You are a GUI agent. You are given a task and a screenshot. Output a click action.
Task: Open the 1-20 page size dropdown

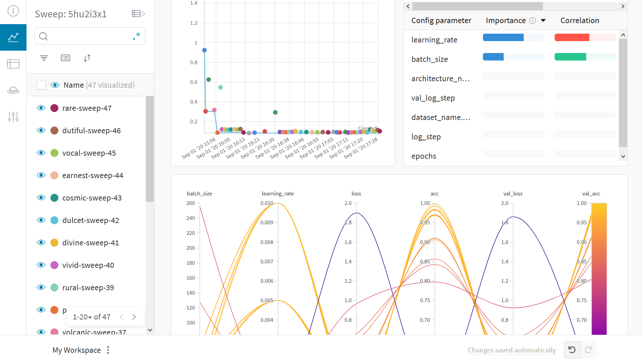(x=83, y=317)
